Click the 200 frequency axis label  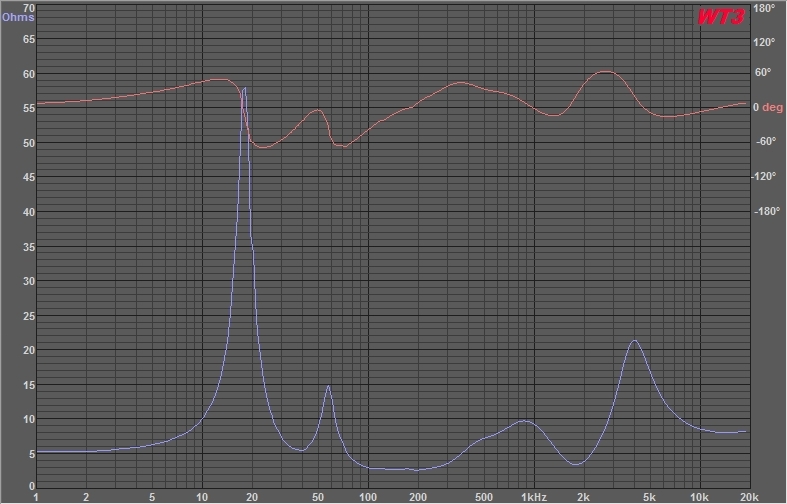(418, 497)
